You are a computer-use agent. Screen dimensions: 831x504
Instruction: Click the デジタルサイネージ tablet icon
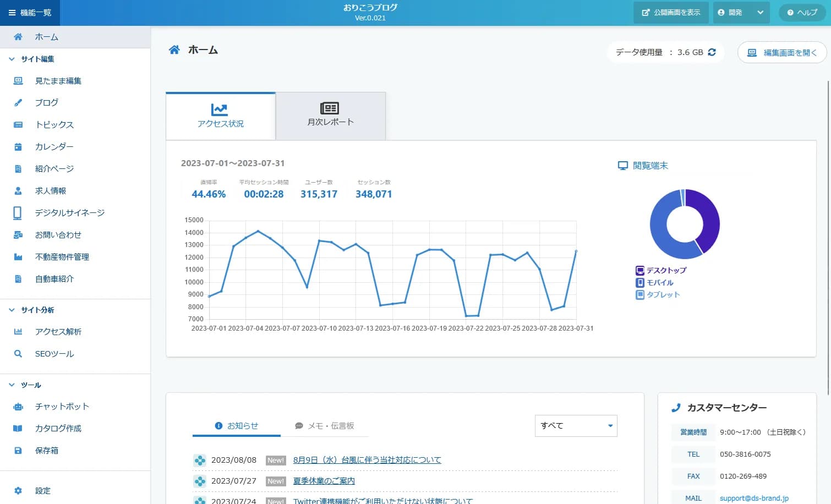click(x=18, y=213)
